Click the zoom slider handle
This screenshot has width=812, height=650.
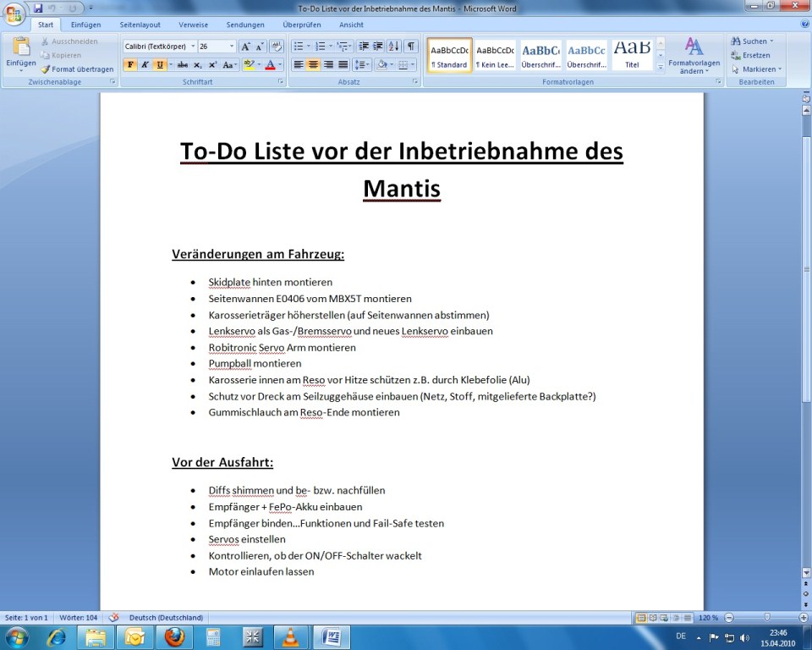[x=767, y=617]
